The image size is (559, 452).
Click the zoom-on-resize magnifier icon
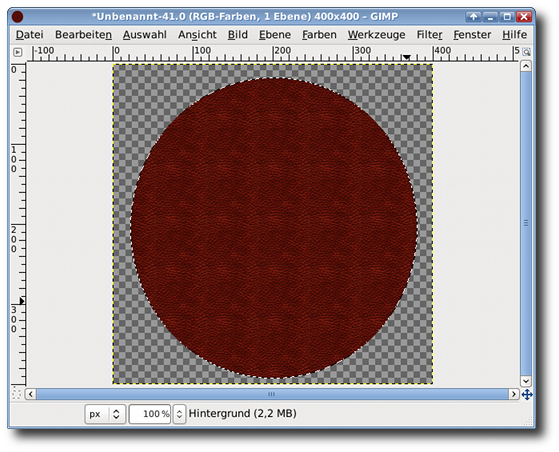526,52
